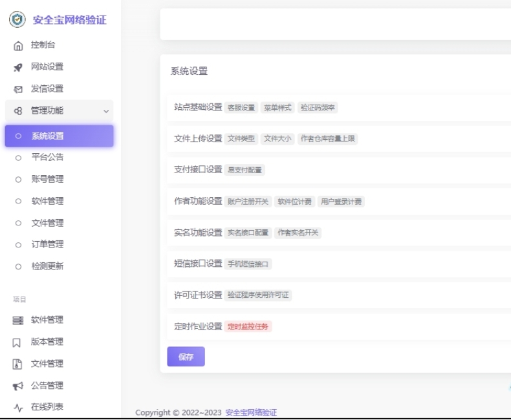Open the 安全宝网络验证 footer link
Screen dimensions: 511x420
click(251, 412)
